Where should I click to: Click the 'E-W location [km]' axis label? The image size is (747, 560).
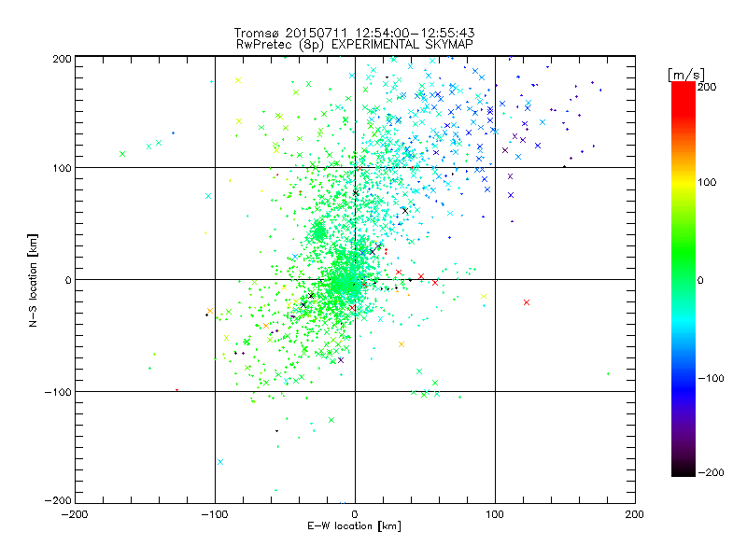coord(354,526)
